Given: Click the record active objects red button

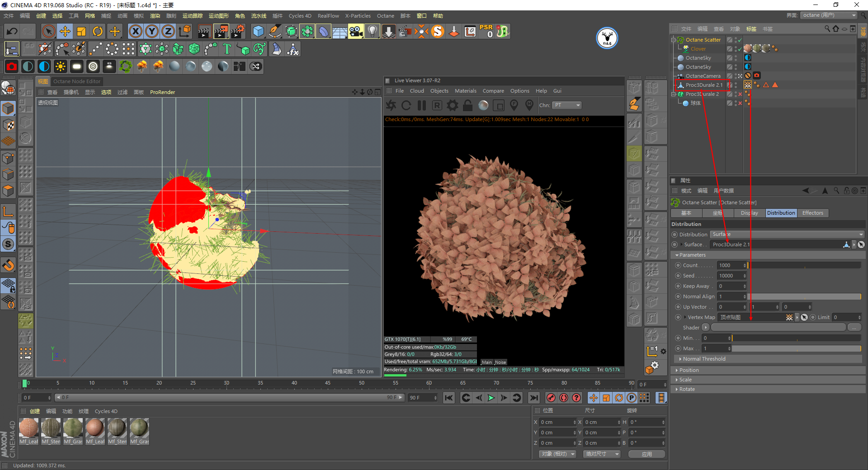Looking at the screenshot, I should [x=551, y=398].
